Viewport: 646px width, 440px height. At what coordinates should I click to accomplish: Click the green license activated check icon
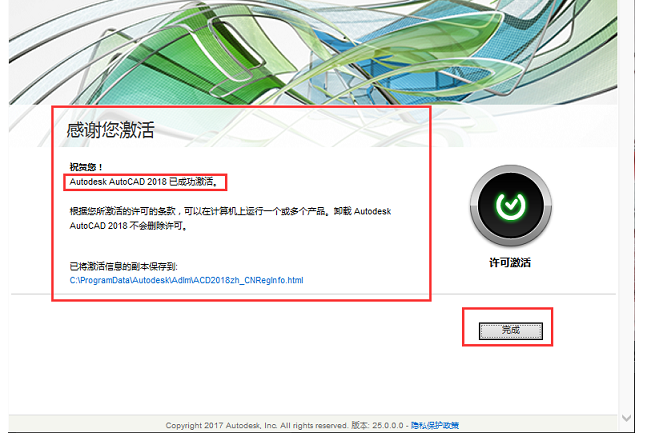coord(511,205)
